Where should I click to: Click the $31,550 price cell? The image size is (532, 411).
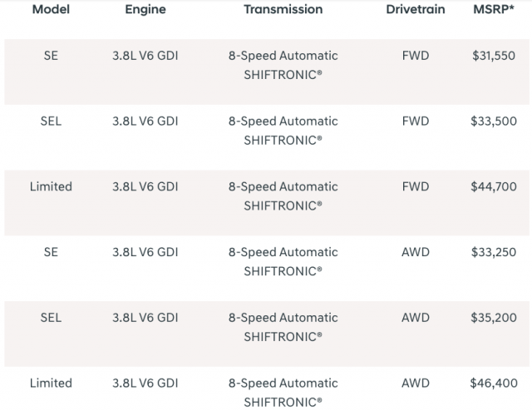(x=494, y=56)
